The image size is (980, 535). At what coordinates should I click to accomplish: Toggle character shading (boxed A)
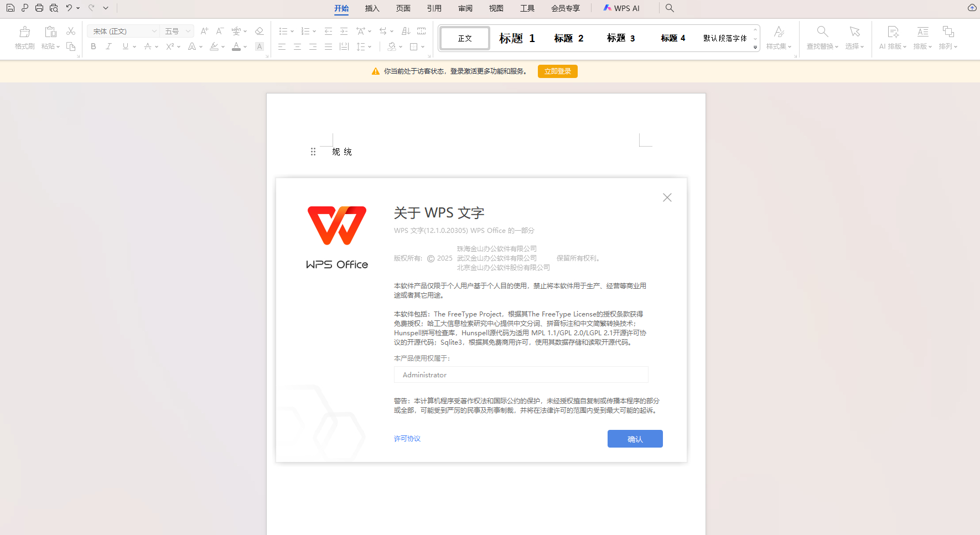coord(259,46)
